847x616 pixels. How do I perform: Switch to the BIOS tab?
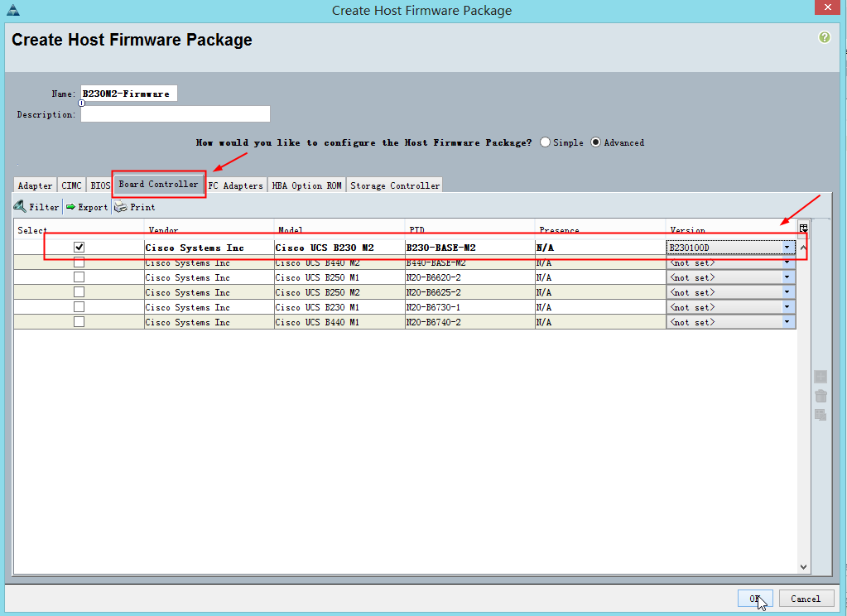(x=100, y=185)
